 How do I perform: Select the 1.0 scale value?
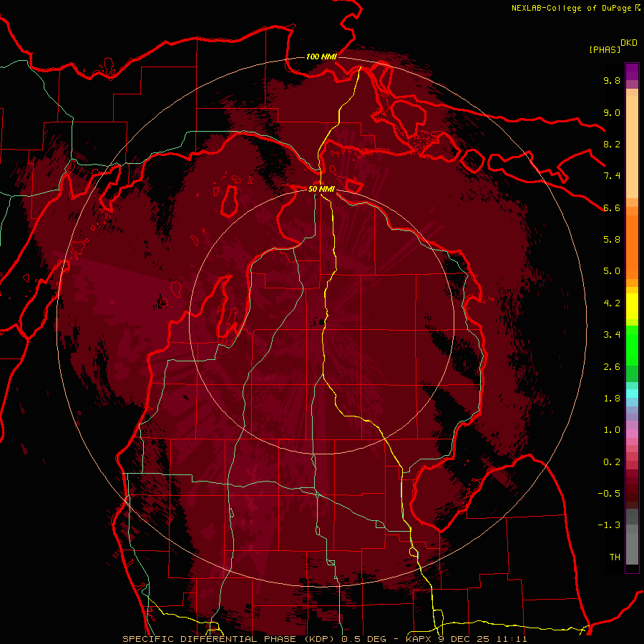(x=612, y=430)
